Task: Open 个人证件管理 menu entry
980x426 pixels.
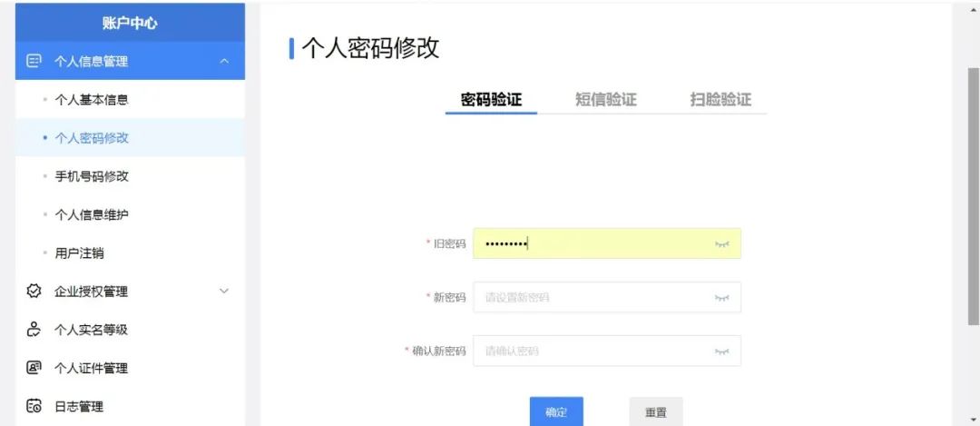Action: coord(130,368)
